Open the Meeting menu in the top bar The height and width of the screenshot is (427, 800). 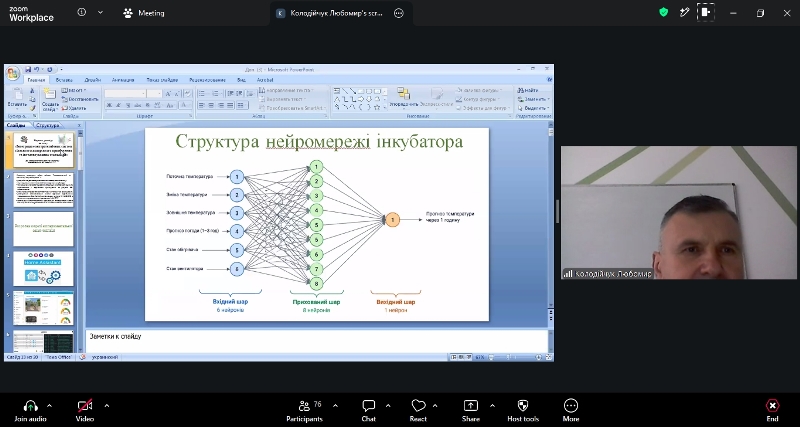[144, 13]
